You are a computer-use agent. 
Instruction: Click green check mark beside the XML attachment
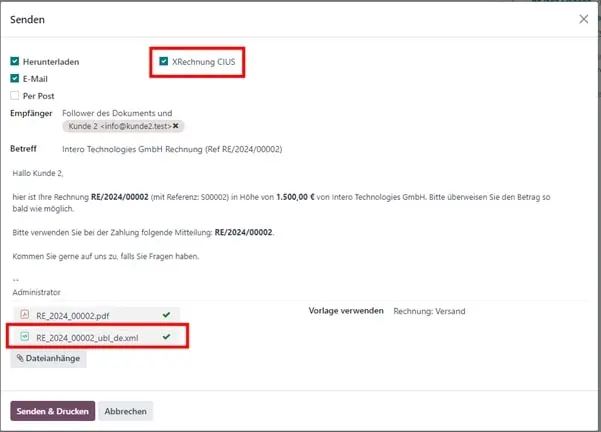166,337
